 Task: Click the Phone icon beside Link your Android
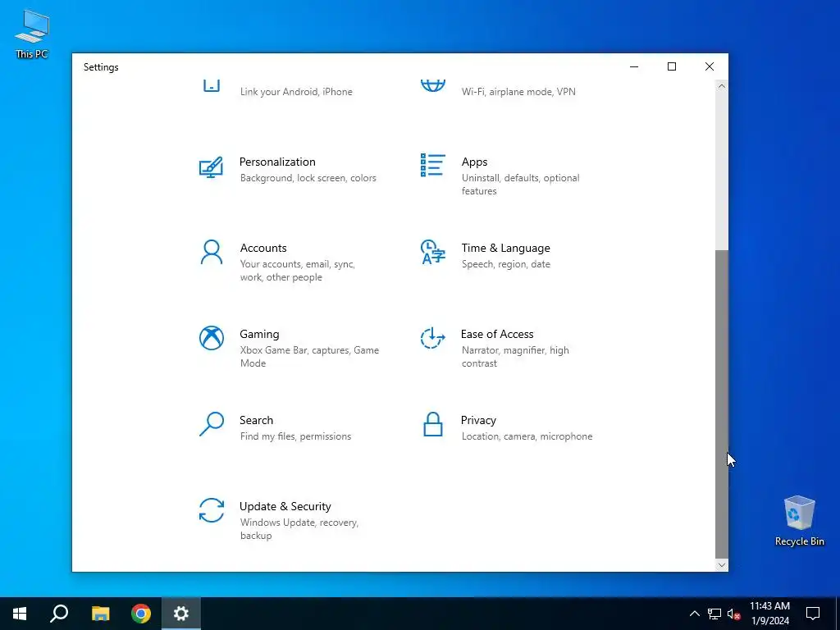211,85
